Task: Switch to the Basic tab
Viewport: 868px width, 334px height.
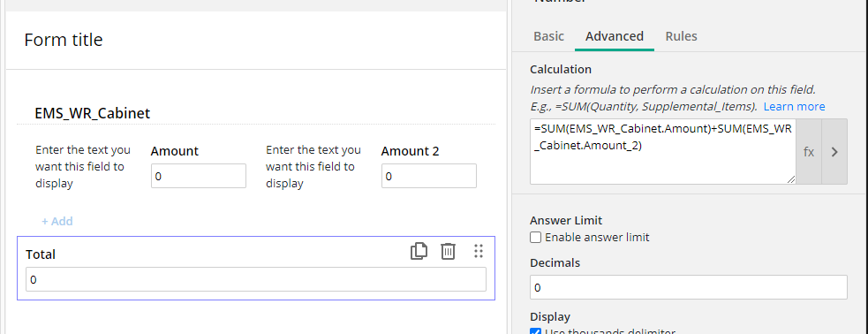Action: pos(548,36)
